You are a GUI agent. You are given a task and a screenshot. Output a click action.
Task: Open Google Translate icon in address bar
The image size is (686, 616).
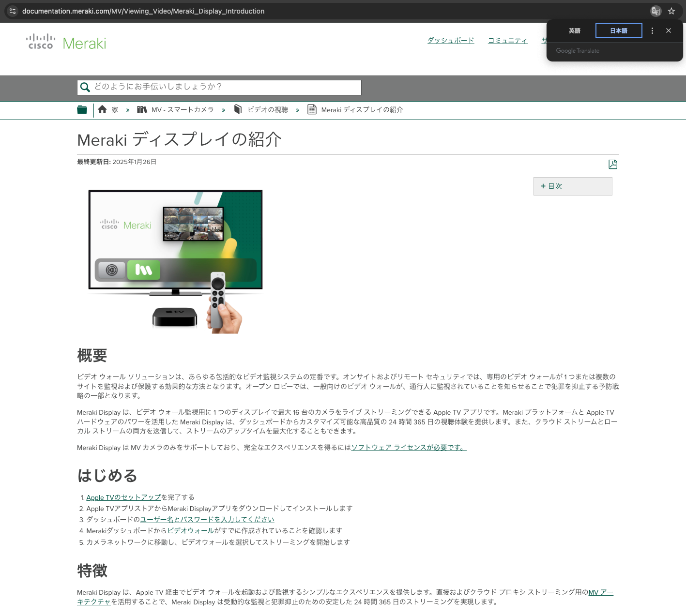click(x=656, y=11)
